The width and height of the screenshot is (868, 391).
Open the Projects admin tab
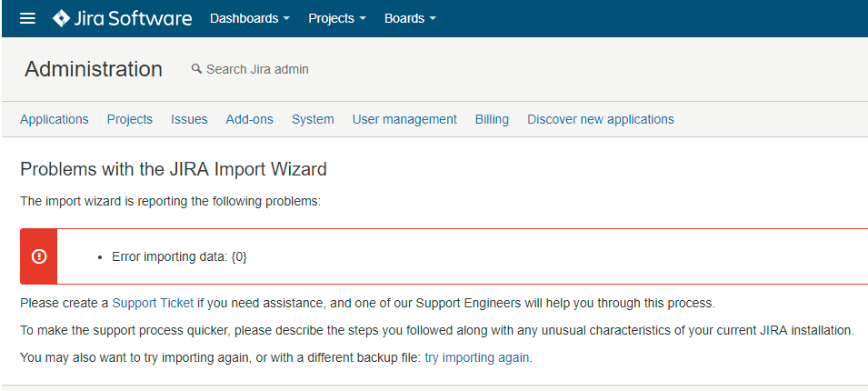point(130,119)
